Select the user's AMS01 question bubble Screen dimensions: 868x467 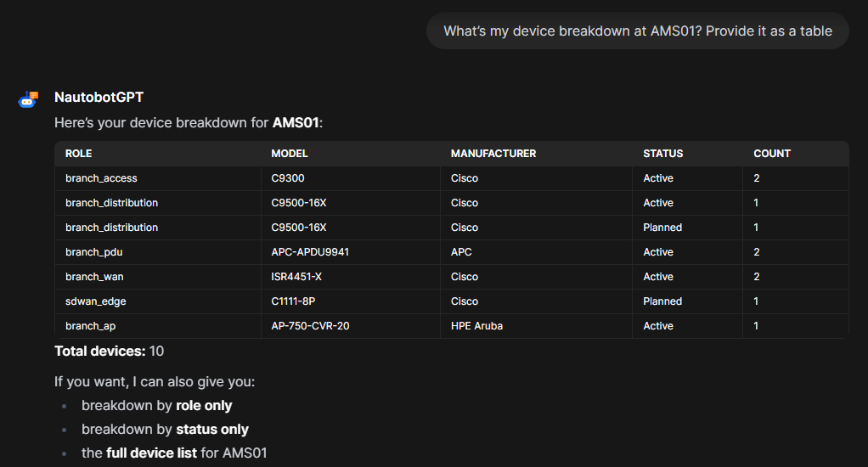tap(637, 31)
